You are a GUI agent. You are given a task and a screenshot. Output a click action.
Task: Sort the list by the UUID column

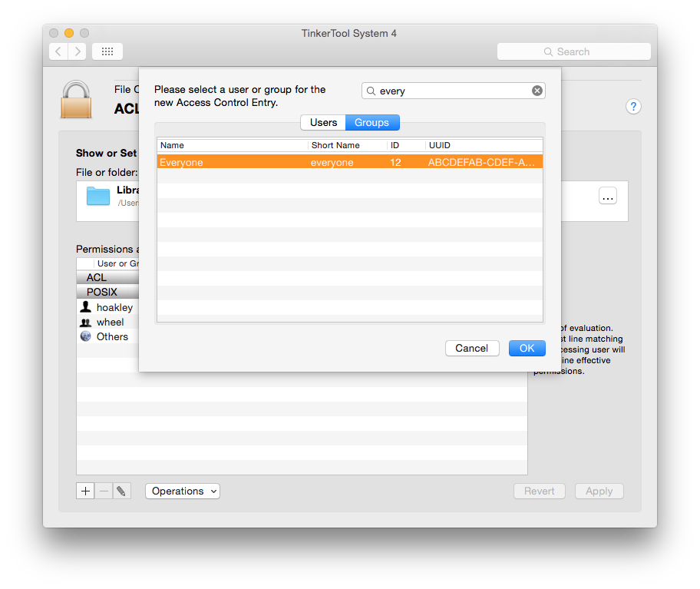pyautogui.click(x=484, y=145)
